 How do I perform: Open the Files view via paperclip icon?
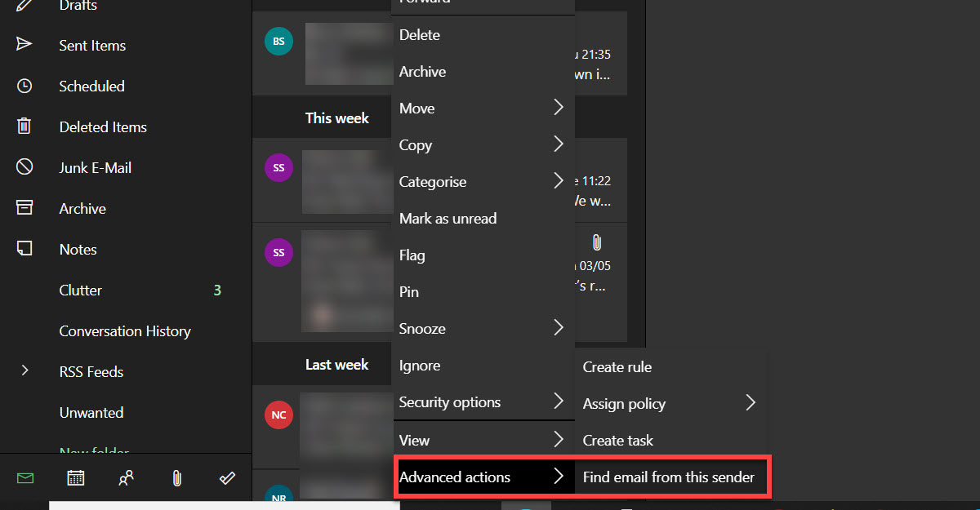176,477
